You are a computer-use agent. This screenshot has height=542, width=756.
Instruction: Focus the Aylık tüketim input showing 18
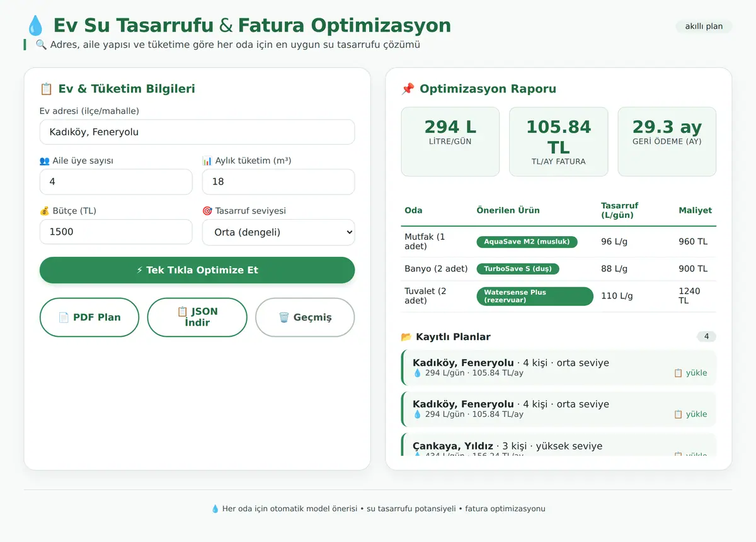point(278,182)
